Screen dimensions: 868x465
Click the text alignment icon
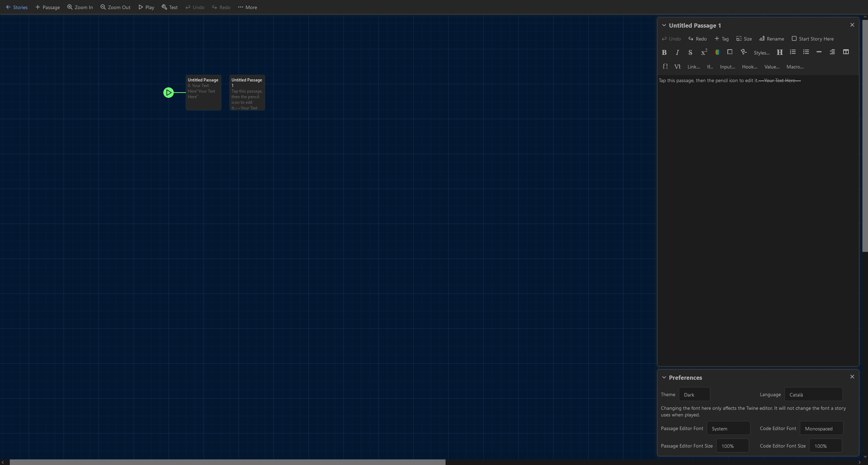[x=832, y=52]
